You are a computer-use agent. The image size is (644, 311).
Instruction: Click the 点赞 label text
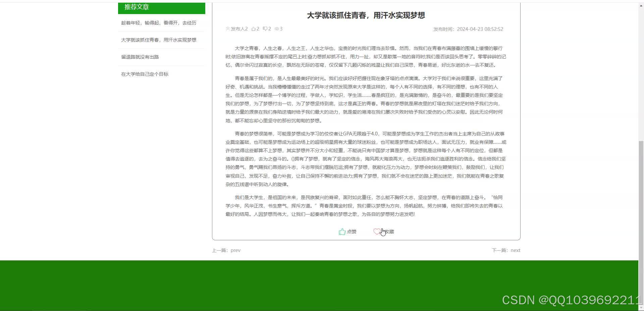(x=352, y=232)
